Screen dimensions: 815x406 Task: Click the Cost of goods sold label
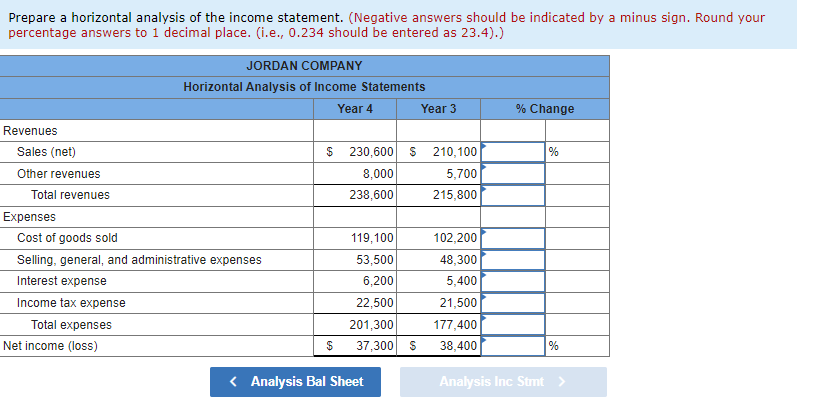67,238
